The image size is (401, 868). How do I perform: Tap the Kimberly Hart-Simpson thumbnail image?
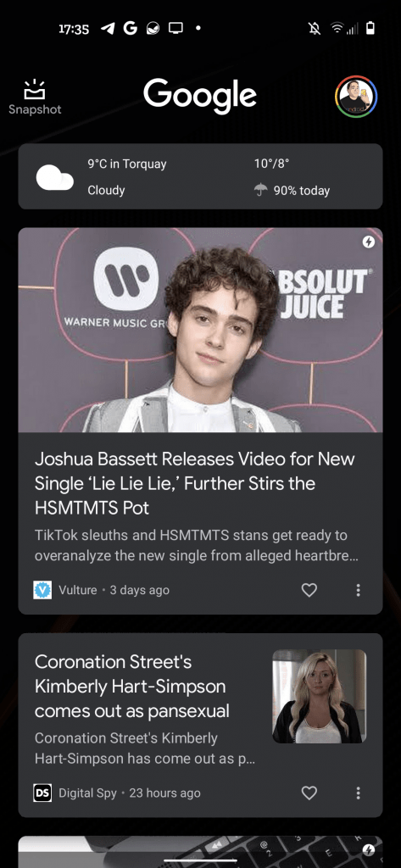coord(320,697)
